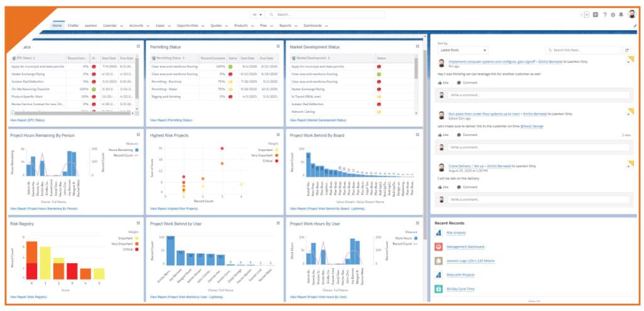
Task: Open the Dashboards tab
Action: click(313, 26)
